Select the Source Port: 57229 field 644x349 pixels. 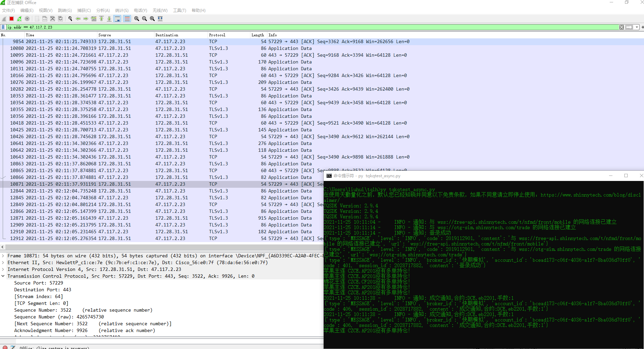click(x=38, y=283)
